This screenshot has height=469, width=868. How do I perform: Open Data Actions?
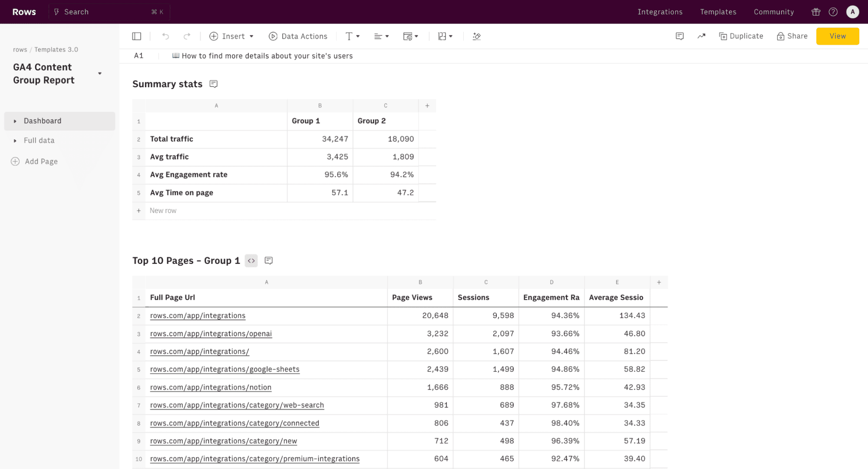click(298, 36)
